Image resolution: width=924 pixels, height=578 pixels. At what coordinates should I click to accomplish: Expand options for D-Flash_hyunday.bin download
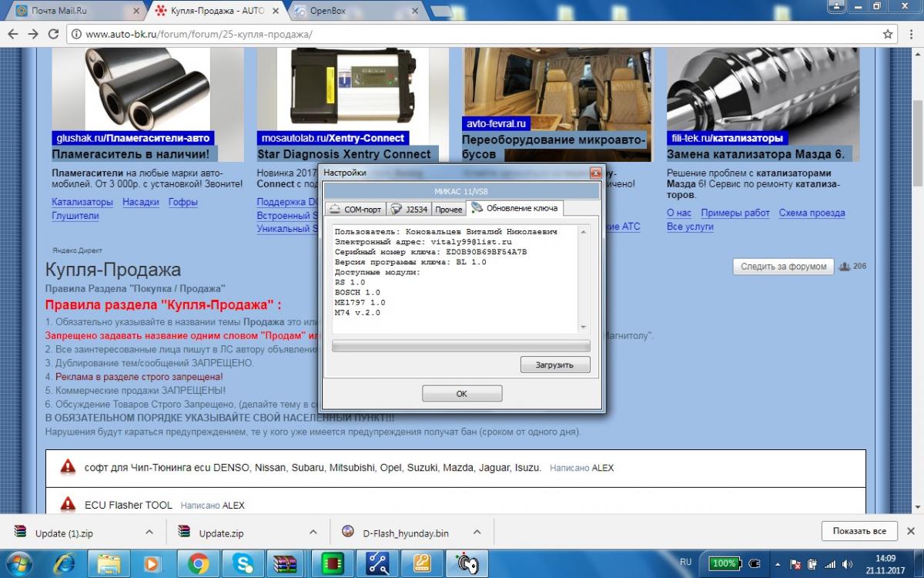coord(477,532)
